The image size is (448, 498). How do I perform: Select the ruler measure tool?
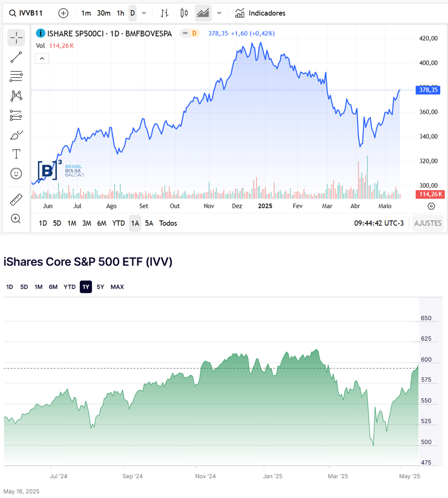coord(16,200)
